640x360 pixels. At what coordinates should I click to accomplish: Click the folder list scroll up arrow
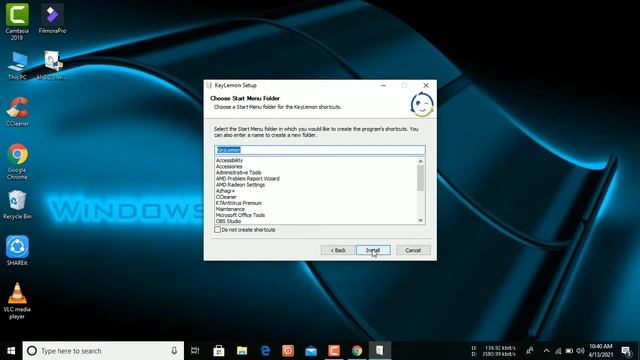(x=420, y=161)
